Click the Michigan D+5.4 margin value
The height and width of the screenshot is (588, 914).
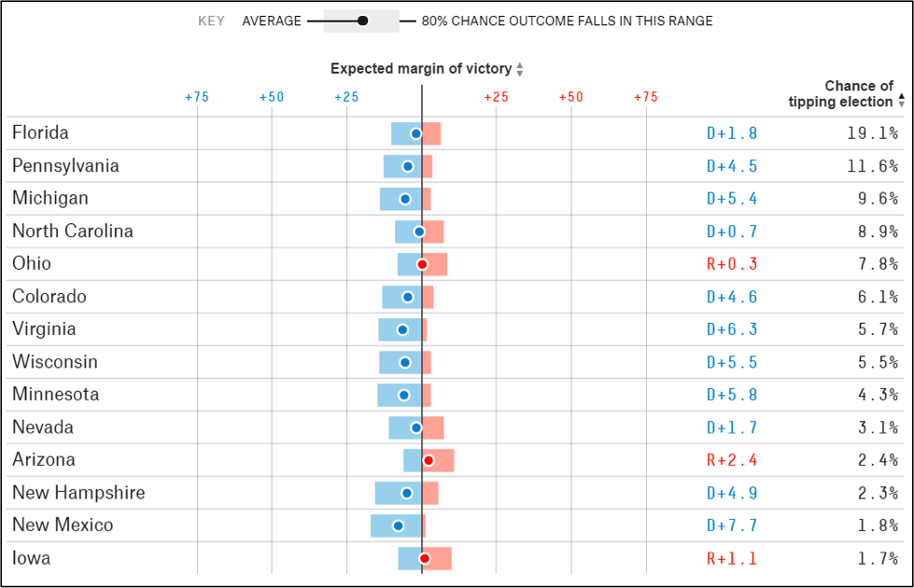732,199
